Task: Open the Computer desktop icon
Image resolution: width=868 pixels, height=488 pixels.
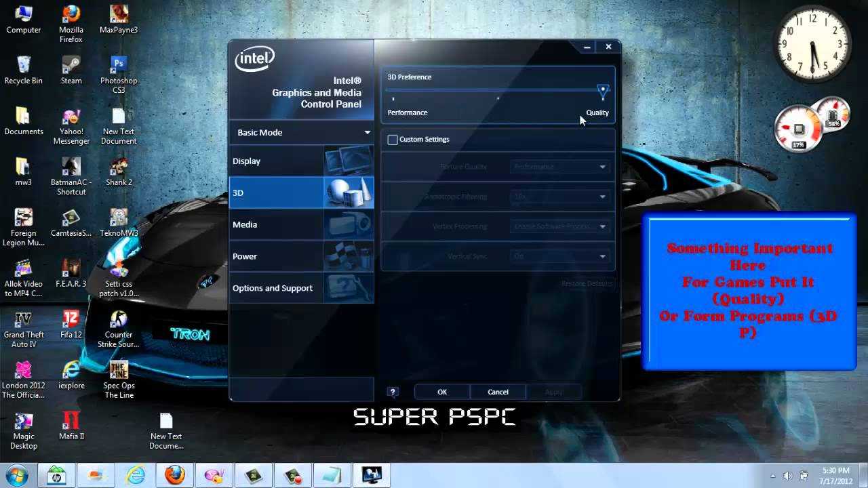Action: (x=24, y=19)
